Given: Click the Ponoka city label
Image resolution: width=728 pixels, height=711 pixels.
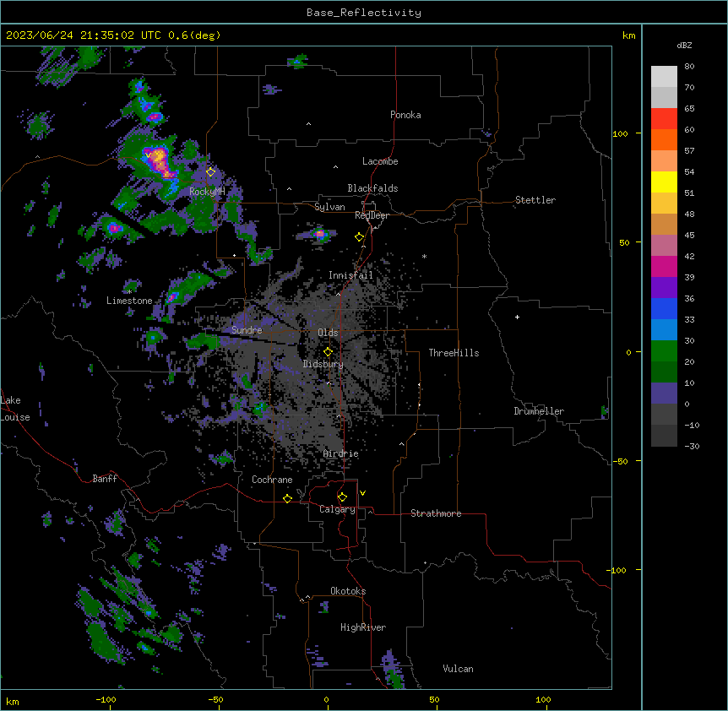Looking at the screenshot, I should (405, 115).
